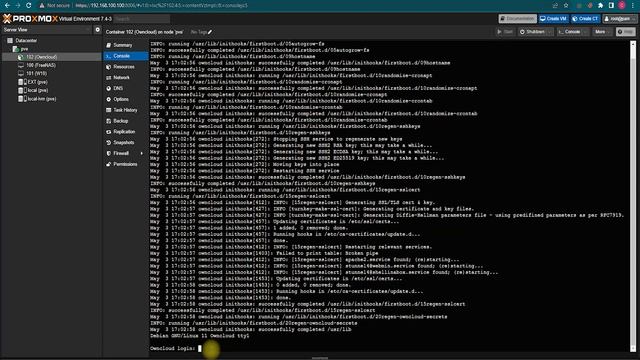Reload the page in the browser

pos(29,5)
